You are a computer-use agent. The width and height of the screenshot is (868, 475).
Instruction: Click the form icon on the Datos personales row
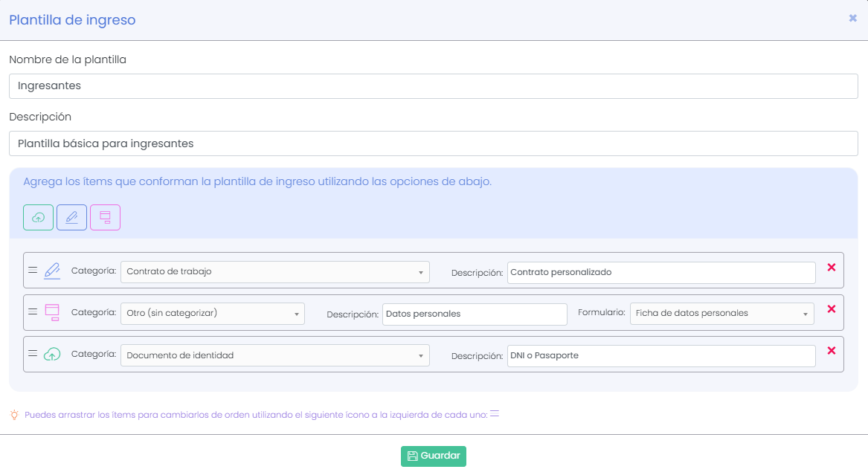click(x=51, y=312)
